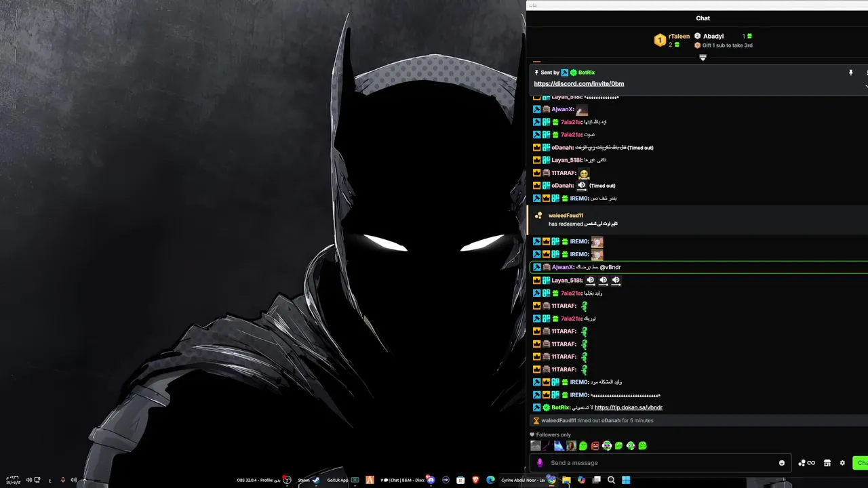
Task: Open the emoji picker in message box
Action: coord(782,463)
